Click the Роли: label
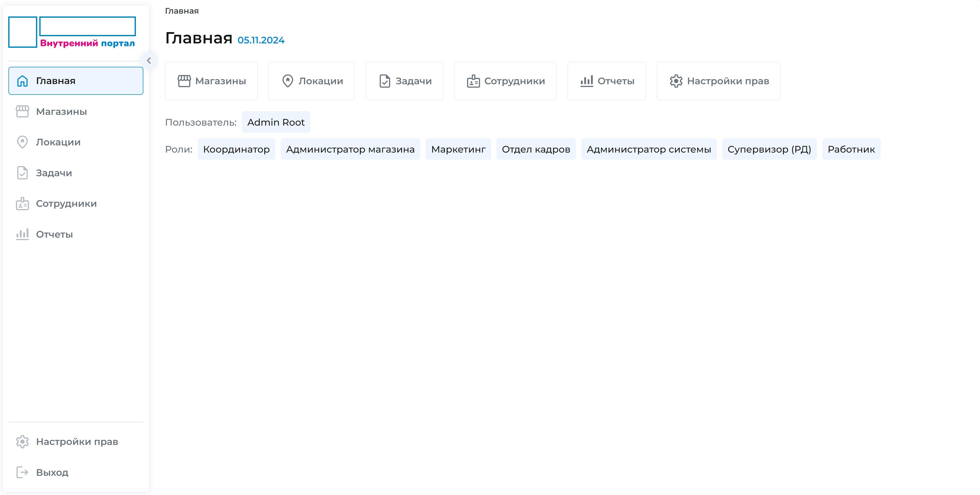The image size is (980, 495). click(179, 149)
